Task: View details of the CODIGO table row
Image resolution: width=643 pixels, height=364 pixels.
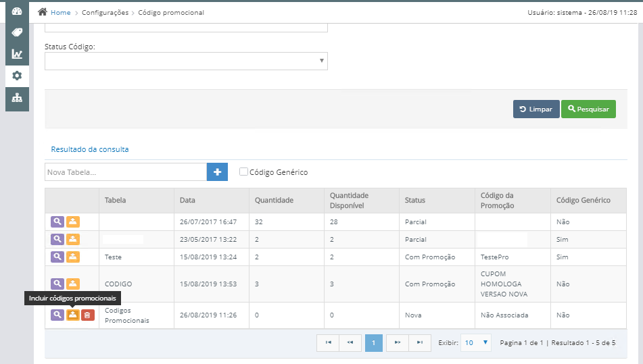Action: (x=57, y=284)
